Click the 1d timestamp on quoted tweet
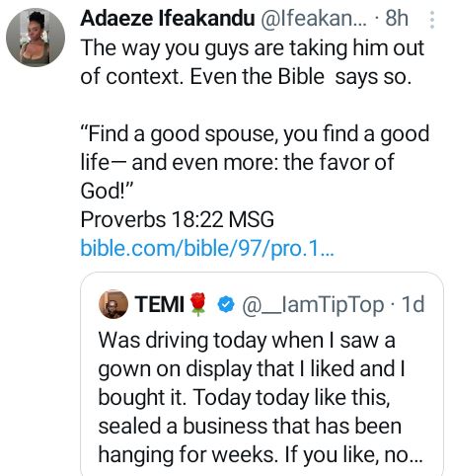This screenshot has height=476, width=449. (413, 304)
